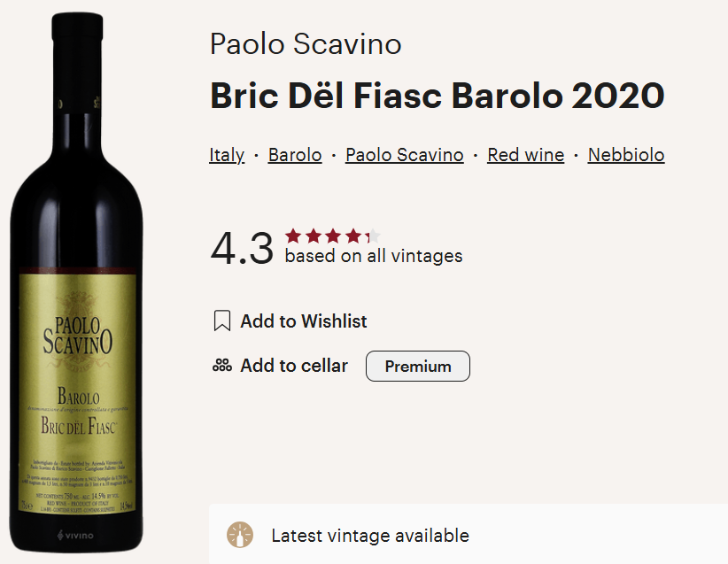Click the Paolo Scavino heading above the title
Screen dimensions: 728x564
point(306,43)
